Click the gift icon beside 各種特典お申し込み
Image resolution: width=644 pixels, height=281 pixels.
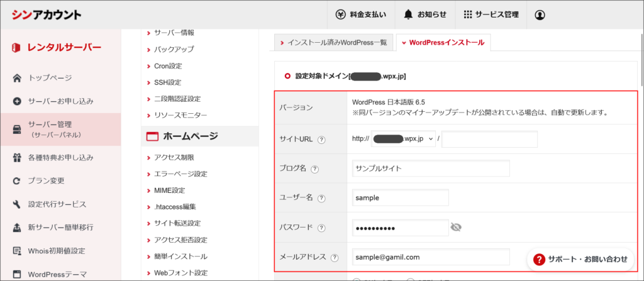[17, 157]
